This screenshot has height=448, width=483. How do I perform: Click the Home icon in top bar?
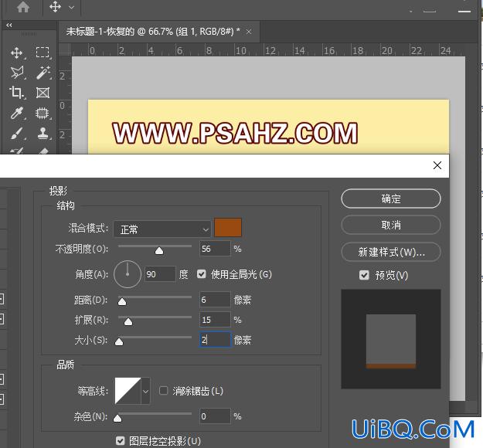(x=23, y=7)
